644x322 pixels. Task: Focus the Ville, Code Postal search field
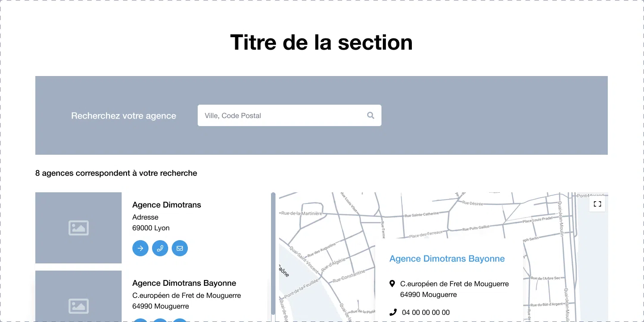(282, 115)
